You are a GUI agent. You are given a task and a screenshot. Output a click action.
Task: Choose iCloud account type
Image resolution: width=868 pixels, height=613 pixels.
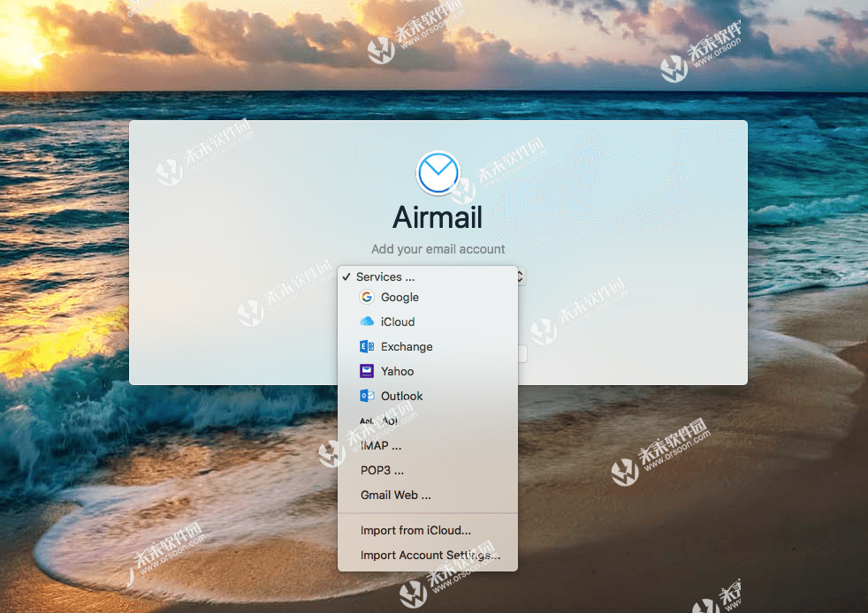pos(427,322)
